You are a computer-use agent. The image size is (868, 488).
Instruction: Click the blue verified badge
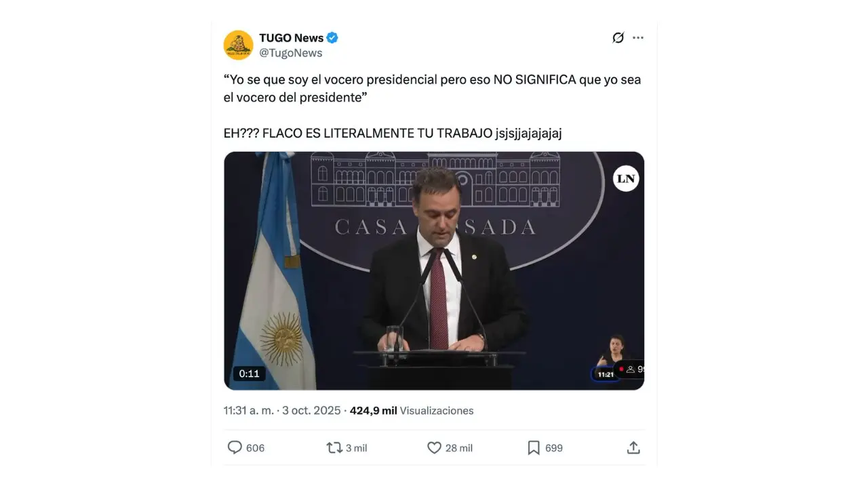coord(332,37)
